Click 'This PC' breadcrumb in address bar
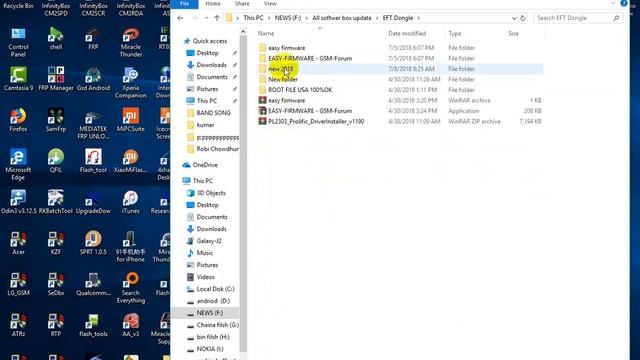 (x=253, y=18)
